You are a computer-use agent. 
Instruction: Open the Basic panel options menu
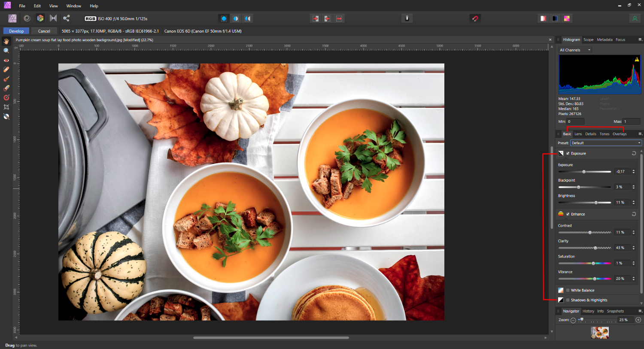pyautogui.click(x=640, y=134)
